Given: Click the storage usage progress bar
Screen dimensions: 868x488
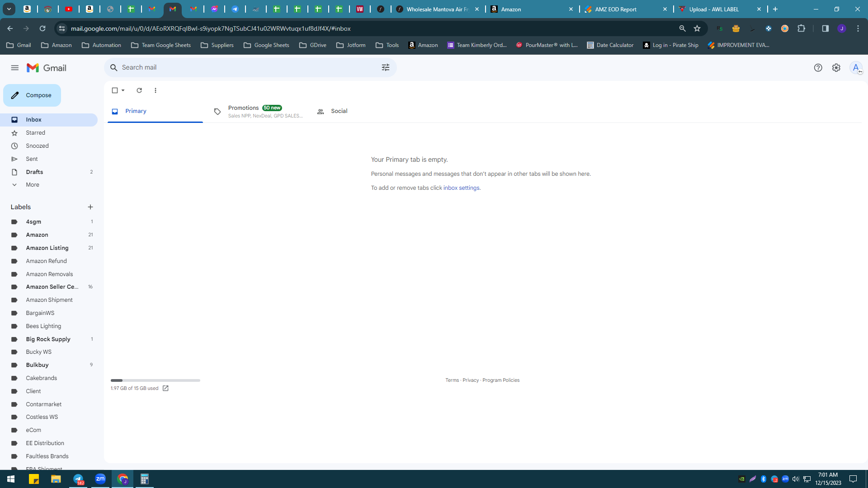Looking at the screenshot, I should (x=156, y=380).
